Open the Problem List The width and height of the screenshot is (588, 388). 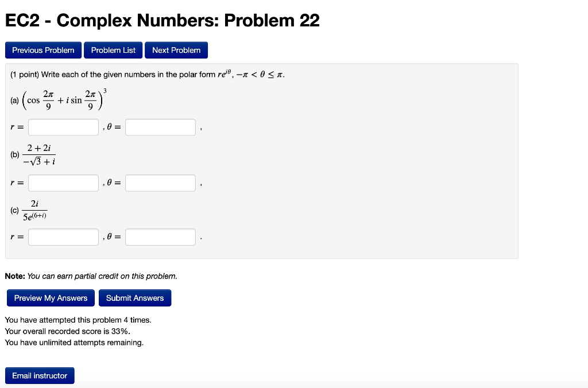click(x=113, y=50)
